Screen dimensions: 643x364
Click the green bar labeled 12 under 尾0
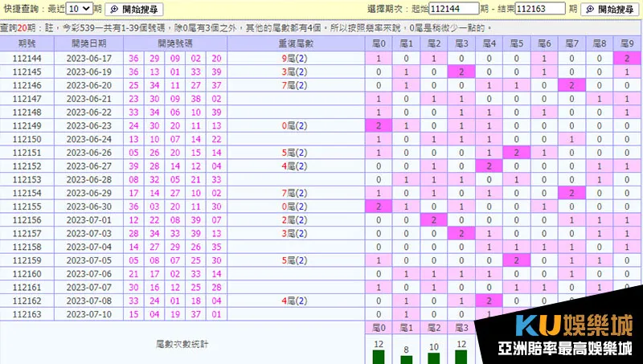[x=379, y=357]
